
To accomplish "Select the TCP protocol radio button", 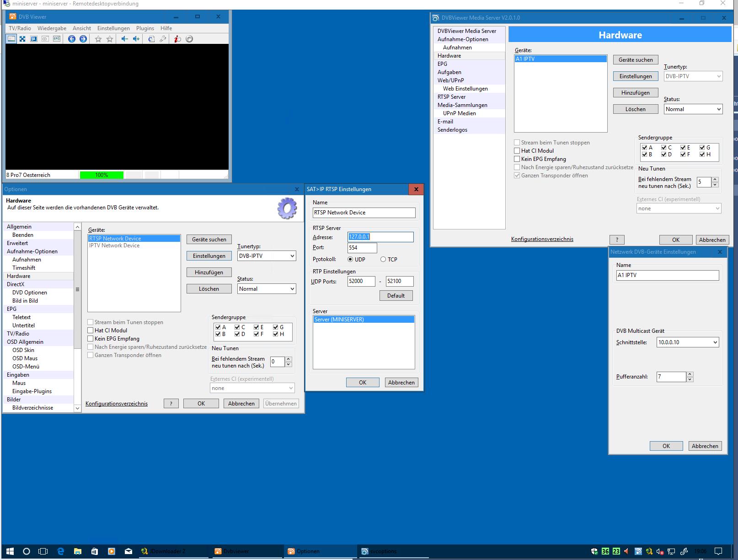I will (383, 259).
